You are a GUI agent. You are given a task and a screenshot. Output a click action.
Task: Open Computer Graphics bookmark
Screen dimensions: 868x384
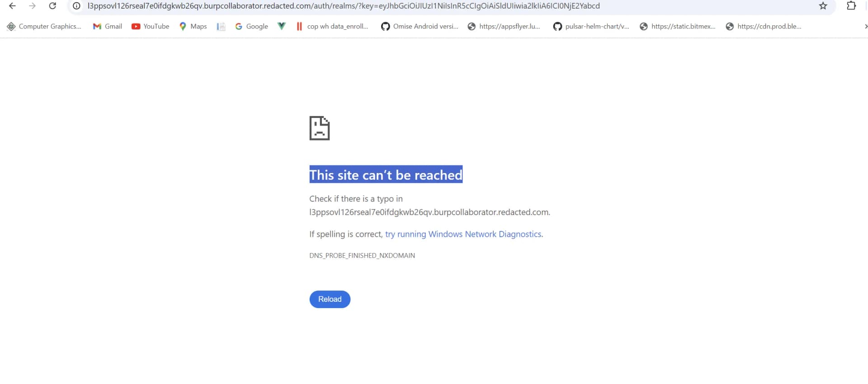pos(44,26)
